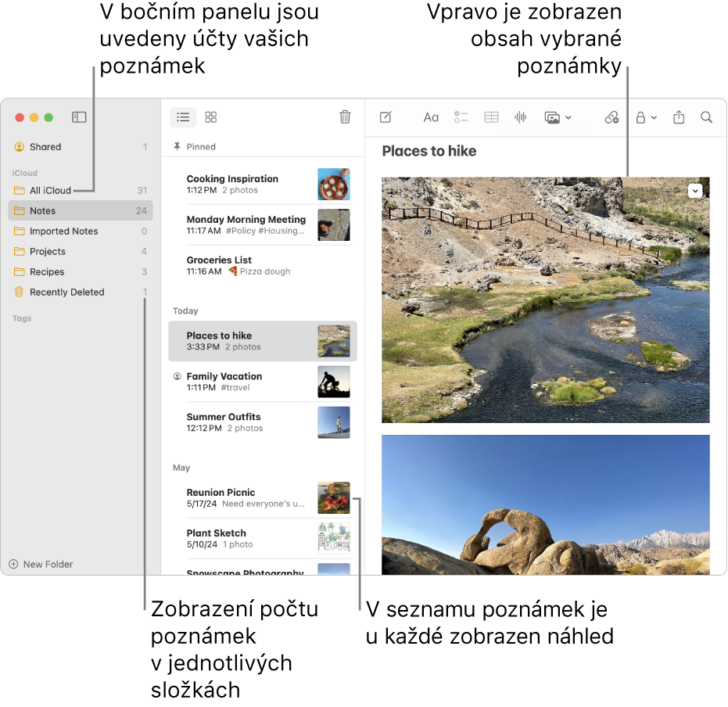Viewport: 728px width, 707px height.
Task: Click the Recently Deleted trash icon
Action: (x=19, y=292)
